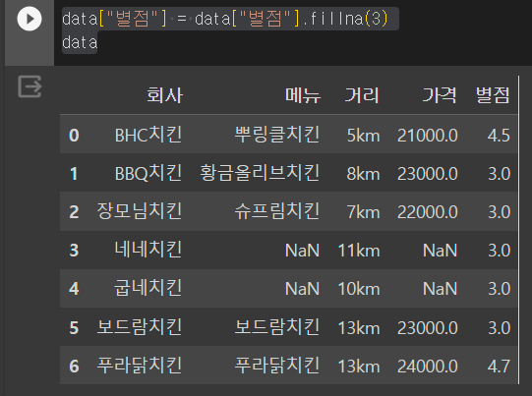Click the 슈프림치킨 menu cell

(277, 211)
